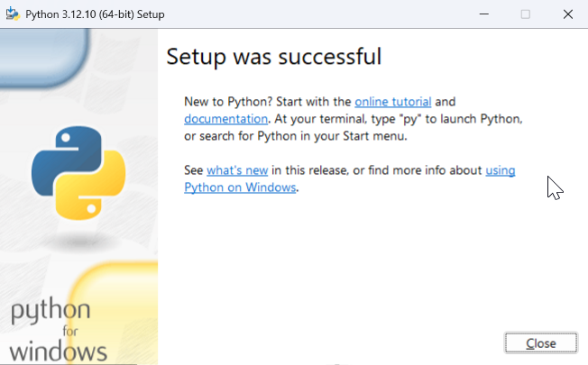Click the 'in this release' text
The height and width of the screenshot is (365, 588).
[x=310, y=170]
